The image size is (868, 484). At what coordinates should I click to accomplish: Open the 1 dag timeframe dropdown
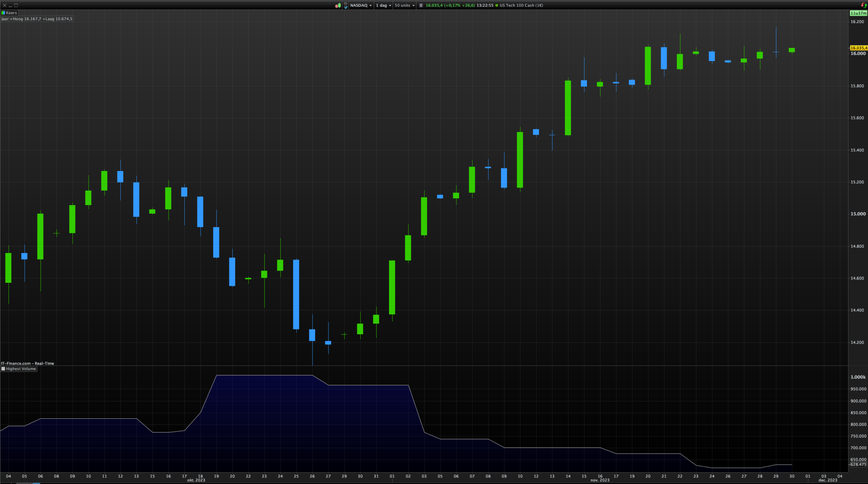click(x=383, y=6)
